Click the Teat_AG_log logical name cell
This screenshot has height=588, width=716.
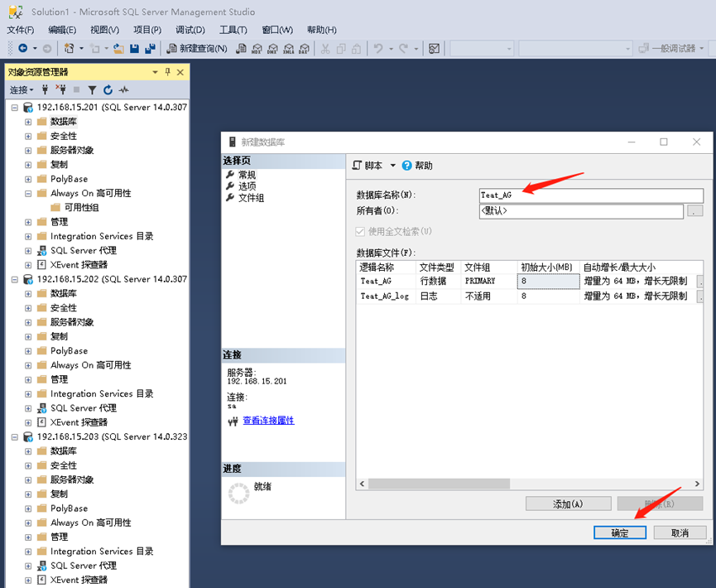(386, 296)
